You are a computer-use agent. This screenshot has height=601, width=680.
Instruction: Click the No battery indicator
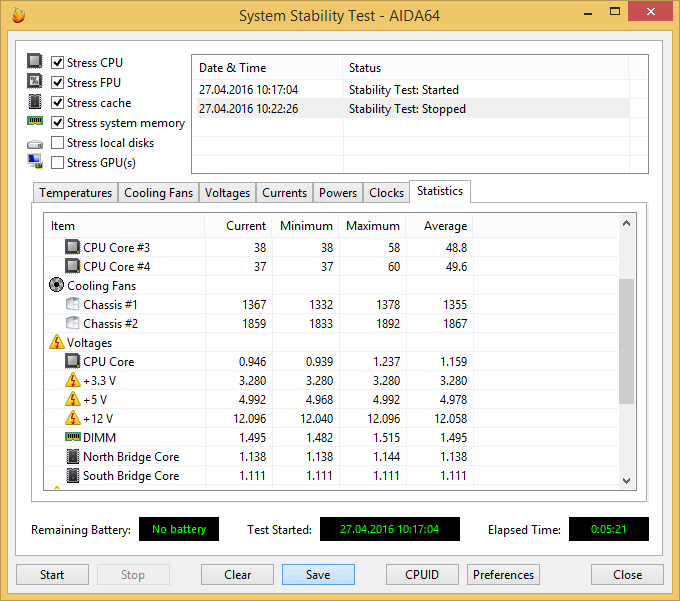pos(179,529)
